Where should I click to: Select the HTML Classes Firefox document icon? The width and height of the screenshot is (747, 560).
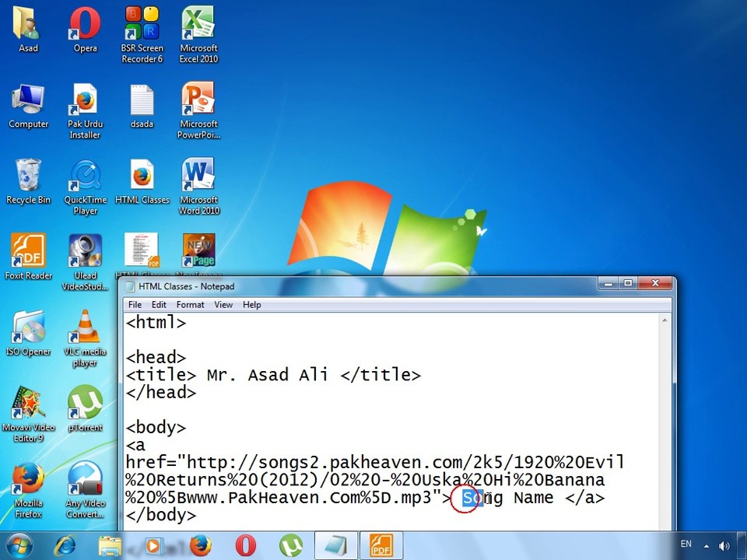[x=142, y=175]
